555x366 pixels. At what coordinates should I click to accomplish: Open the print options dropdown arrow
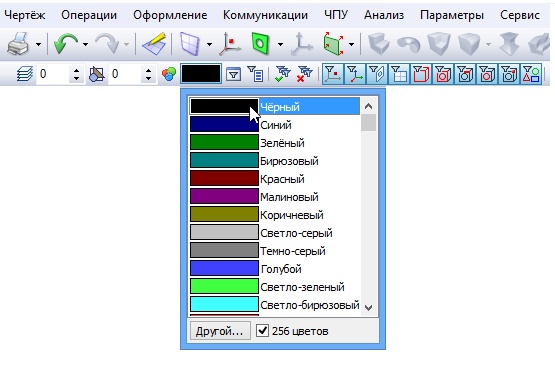[x=38, y=44]
